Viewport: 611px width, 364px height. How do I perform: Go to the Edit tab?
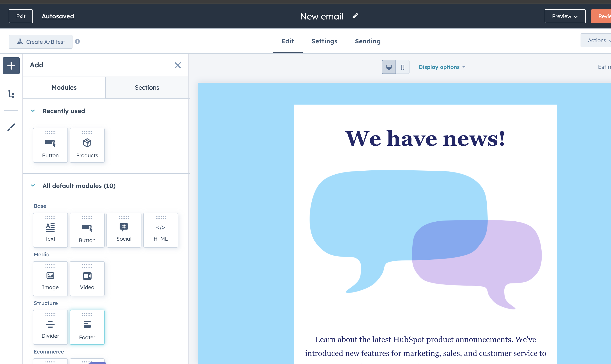[x=288, y=41]
